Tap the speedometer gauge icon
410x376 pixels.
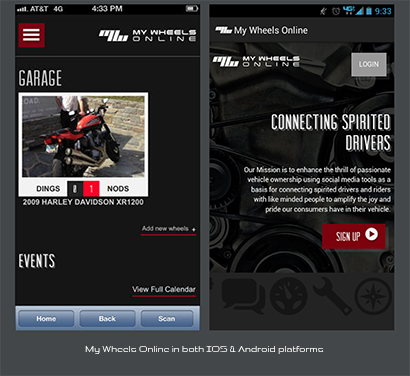coord(288,297)
